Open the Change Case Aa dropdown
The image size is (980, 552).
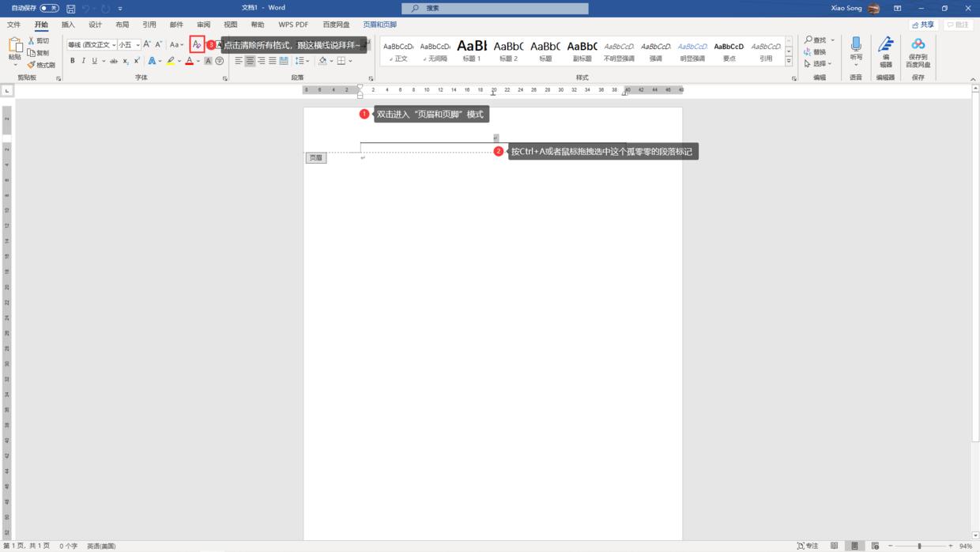tap(176, 44)
